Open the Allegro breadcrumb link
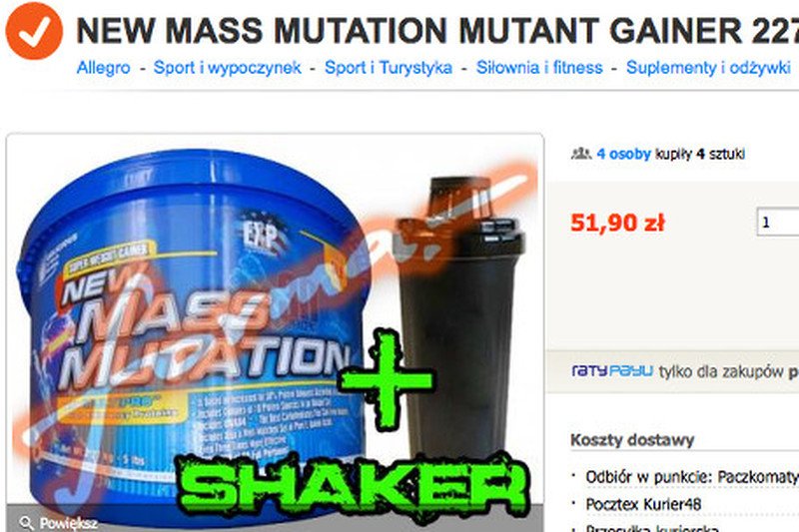Image resolution: width=799 pixels, height=532 pixels. pyautogui.click(x=104, y=68)
